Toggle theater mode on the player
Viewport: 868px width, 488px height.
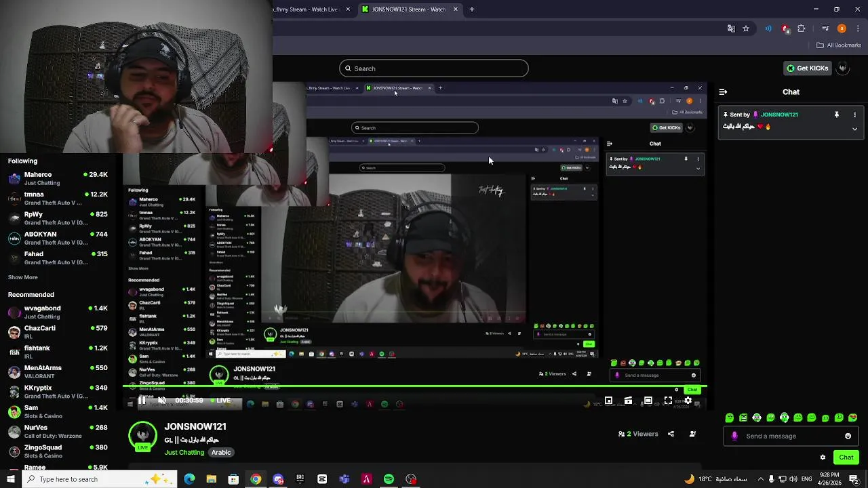pos(648,401)
